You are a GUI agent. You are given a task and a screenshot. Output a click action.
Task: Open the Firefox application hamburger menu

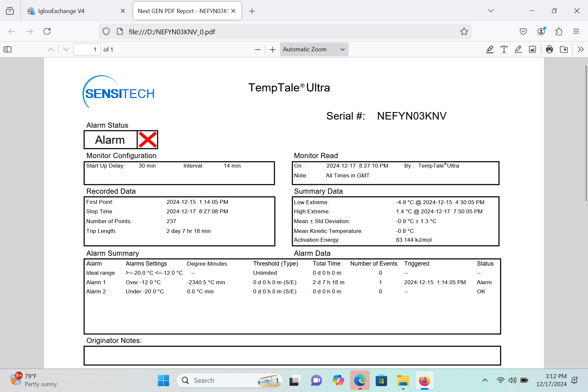click(576, 31)
